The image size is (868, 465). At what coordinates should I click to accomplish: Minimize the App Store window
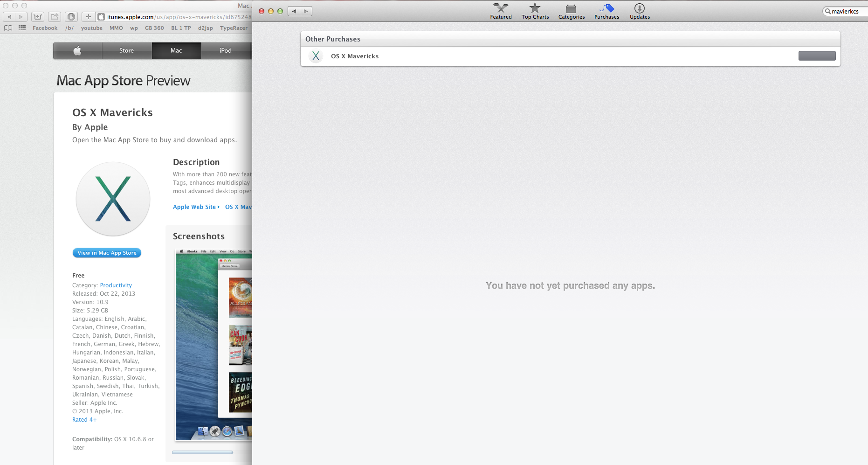(x=271, y=11)
